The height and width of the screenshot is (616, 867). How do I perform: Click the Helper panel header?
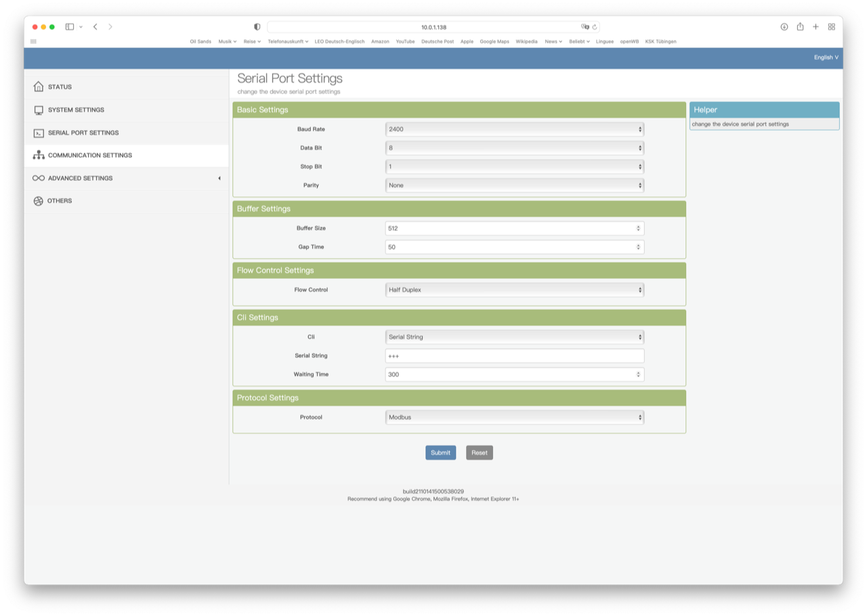[765, 110]
